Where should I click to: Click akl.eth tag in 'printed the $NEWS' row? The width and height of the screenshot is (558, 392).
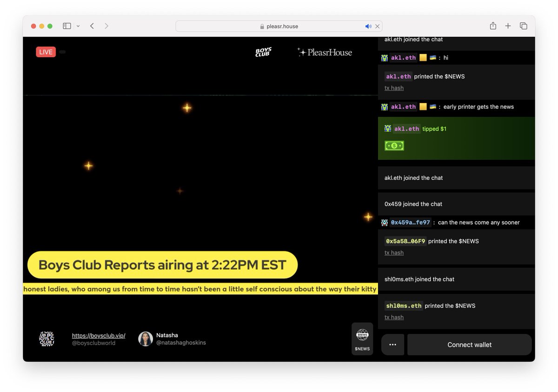coord(399,77)
